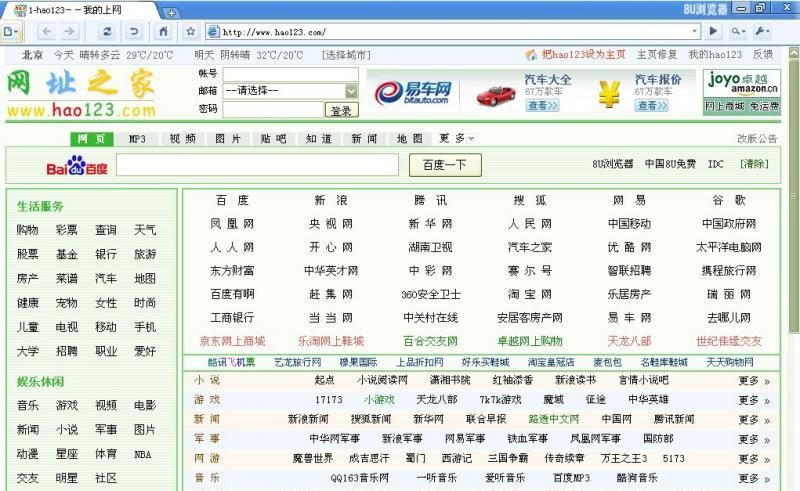
Task: Open the 酷讯飞机票 promo link
Action: (231, 362)
